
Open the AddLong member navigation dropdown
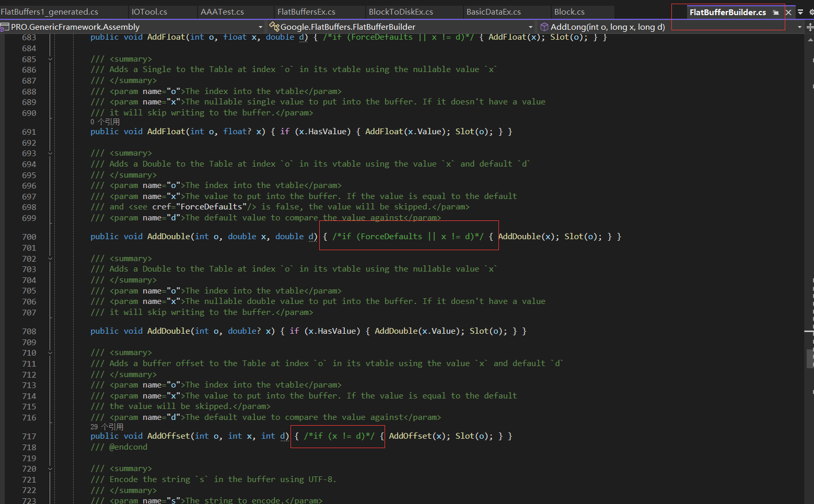click(x=799, y=27)
